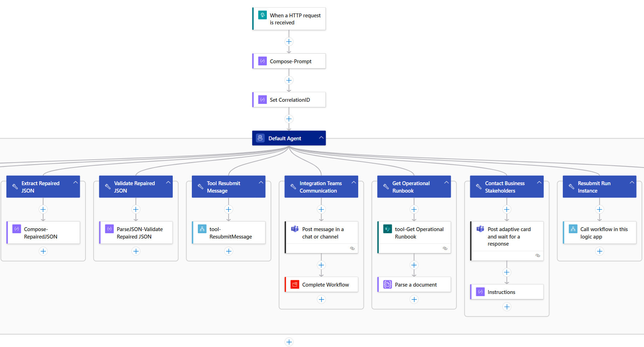Click the tool-ResubmitMessage workflow icon
644x347 pixels.
click(202, 229)
